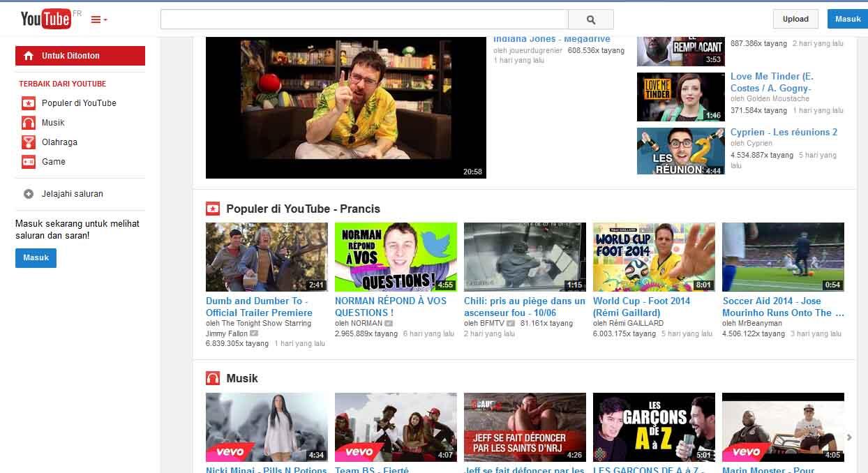Screen dimensions: 868x473
Task: Open the guide menu next to logo
Action: click(x=99, y=20)
